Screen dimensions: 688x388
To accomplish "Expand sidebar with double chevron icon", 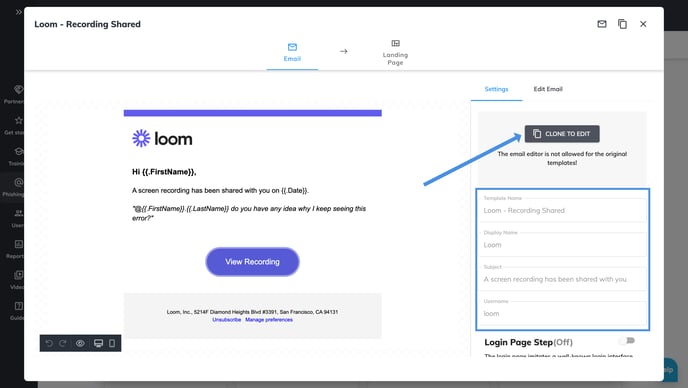I will click(18, 12).
